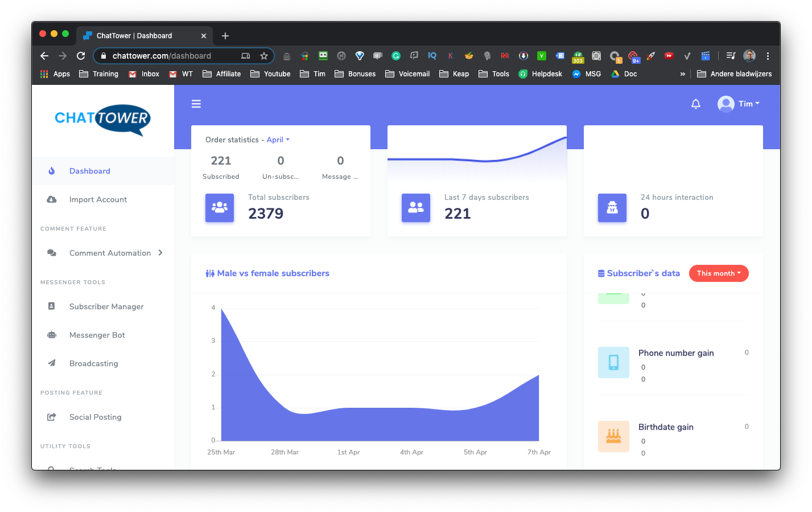
Task: Open the Inbox bookmark
Action: (x=144, y=74)
